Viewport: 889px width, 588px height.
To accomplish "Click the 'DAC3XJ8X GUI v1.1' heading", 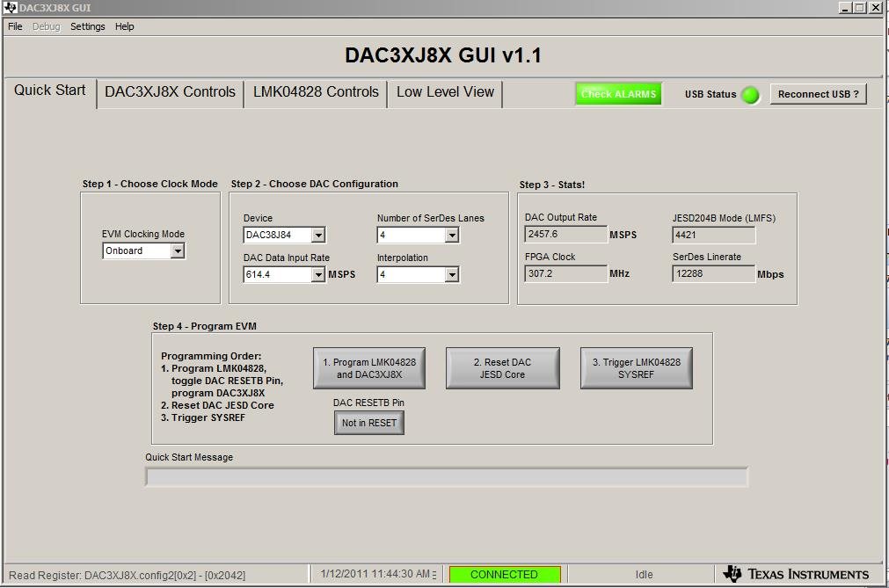I will (443, 55).
